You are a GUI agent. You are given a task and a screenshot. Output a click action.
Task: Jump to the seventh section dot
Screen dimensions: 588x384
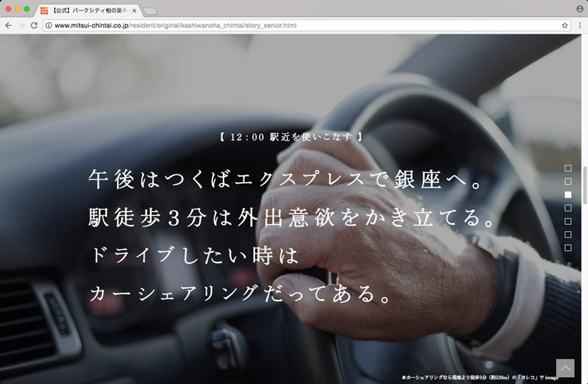(568, 248)
